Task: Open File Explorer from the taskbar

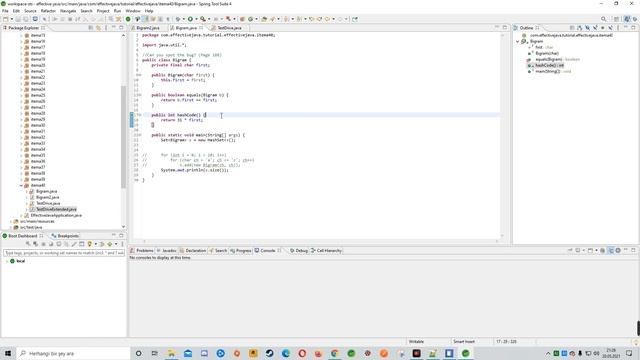Action: click(x=171, y=353)
